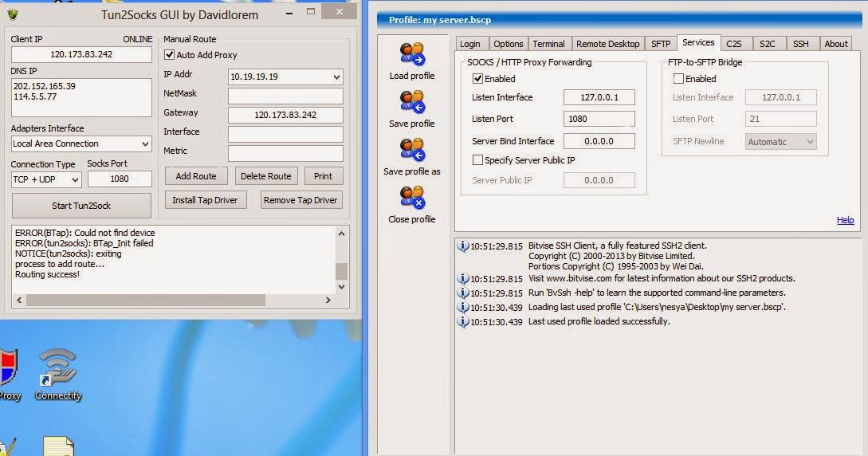Switch to the SSH tab

800,44
